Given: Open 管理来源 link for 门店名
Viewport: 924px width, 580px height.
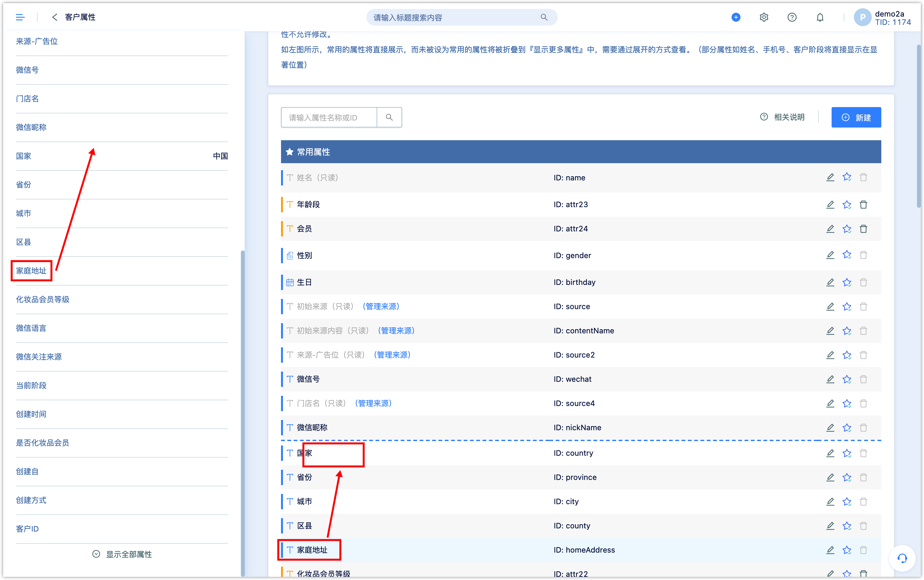Looking at the screenshot, I should click(x=373, y=403).
